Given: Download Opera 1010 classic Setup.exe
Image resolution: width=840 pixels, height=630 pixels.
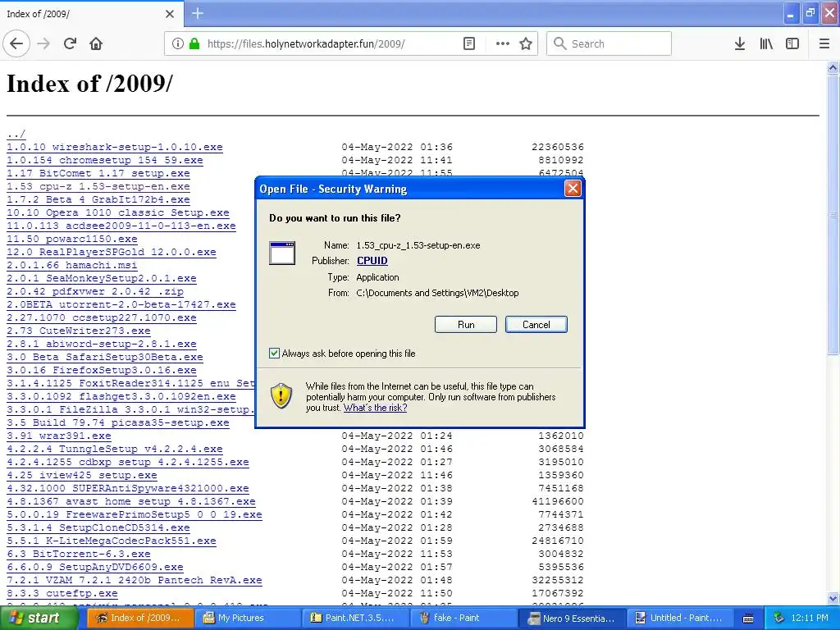Looking at the screenshot, I should coord(118,212).
